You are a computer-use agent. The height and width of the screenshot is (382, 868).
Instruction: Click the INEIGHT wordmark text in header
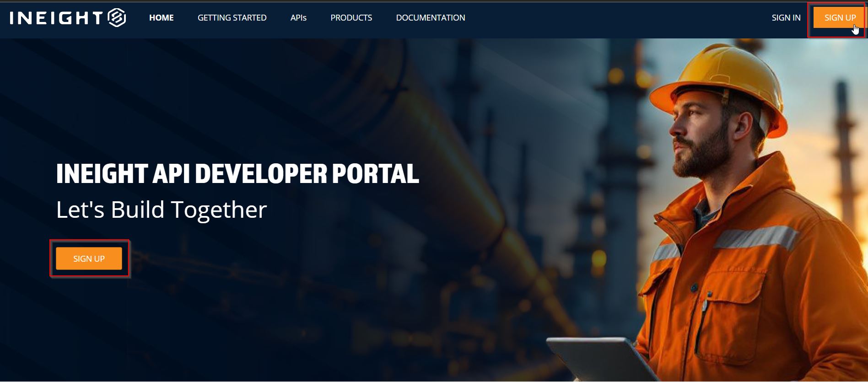[x=56, y=18]
